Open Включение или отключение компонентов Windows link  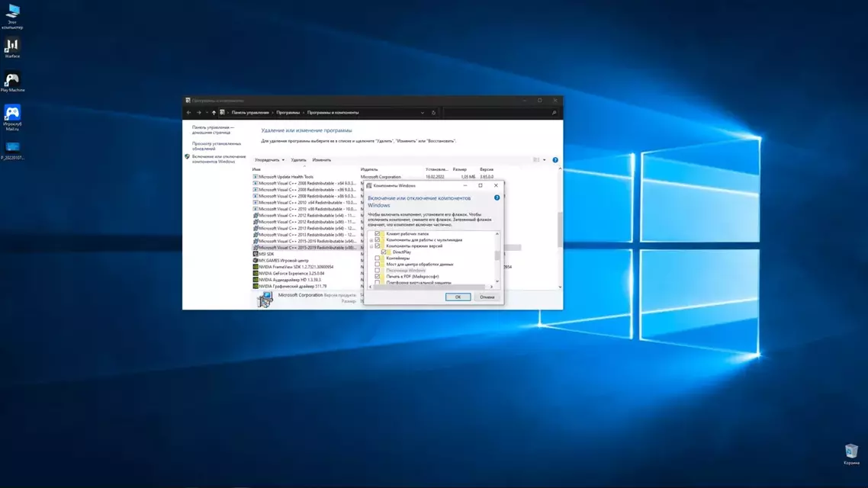[x=219, y=159]
